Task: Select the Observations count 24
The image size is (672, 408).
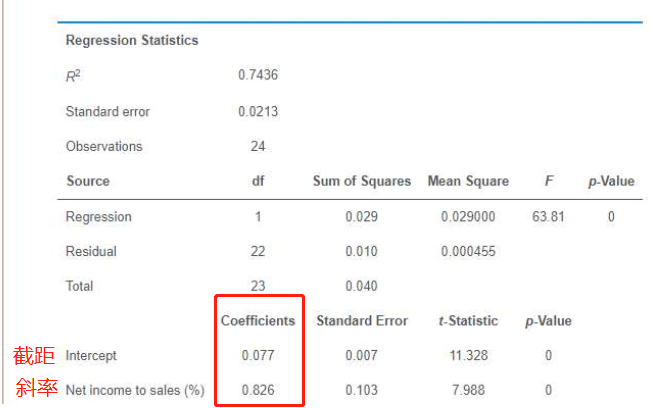Action: [258, 146]
